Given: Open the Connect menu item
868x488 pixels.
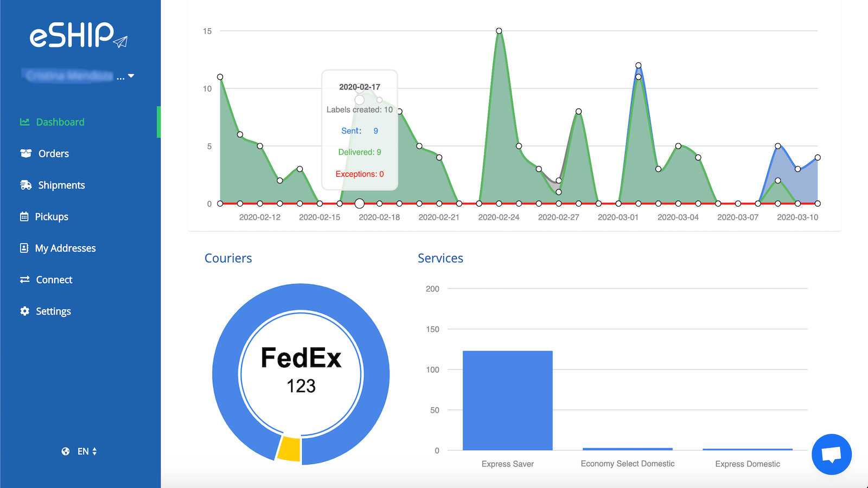Looking at the screenshot, I should coord(54,280).
